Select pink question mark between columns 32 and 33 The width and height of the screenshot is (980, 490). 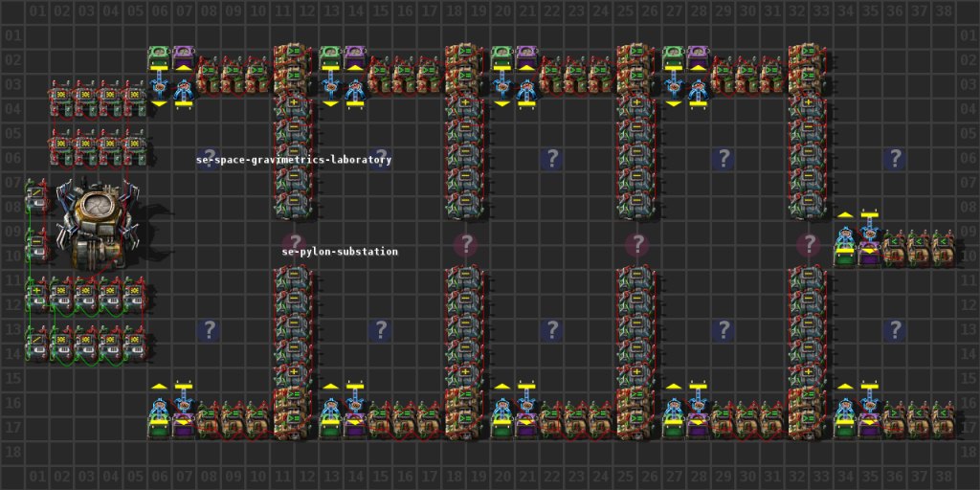pos(809,245)
